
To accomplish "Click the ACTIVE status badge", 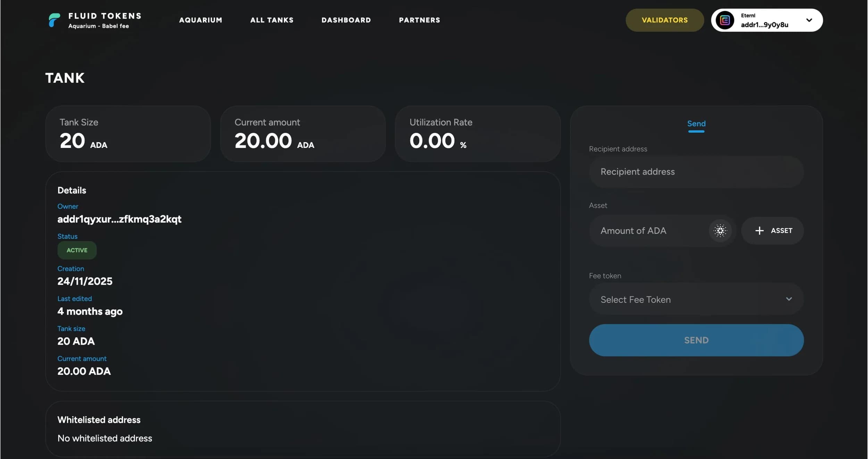I will point(77,250).
